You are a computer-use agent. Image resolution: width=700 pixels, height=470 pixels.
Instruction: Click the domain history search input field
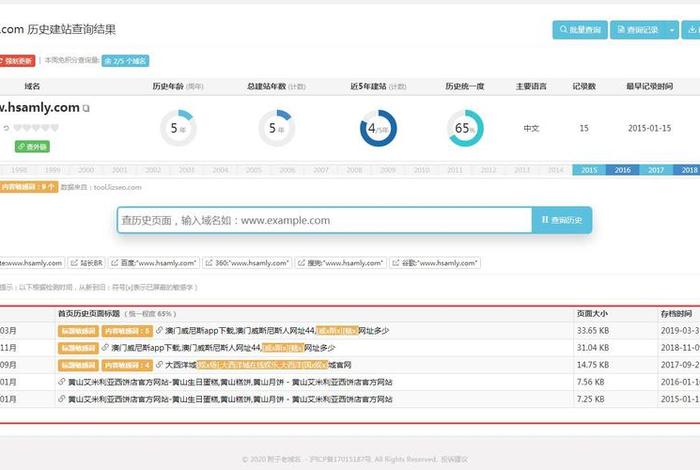coord(325,220)
